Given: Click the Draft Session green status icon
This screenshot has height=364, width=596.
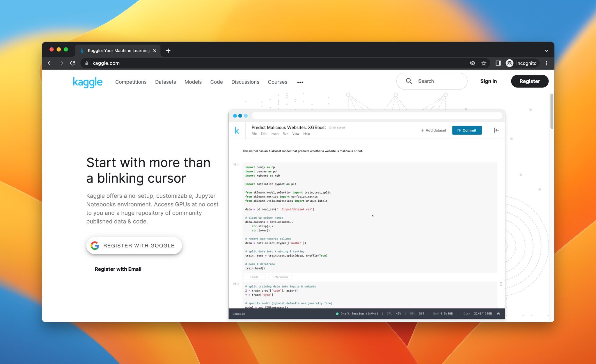Looking at the screenshot, I should tap(337, 314).
